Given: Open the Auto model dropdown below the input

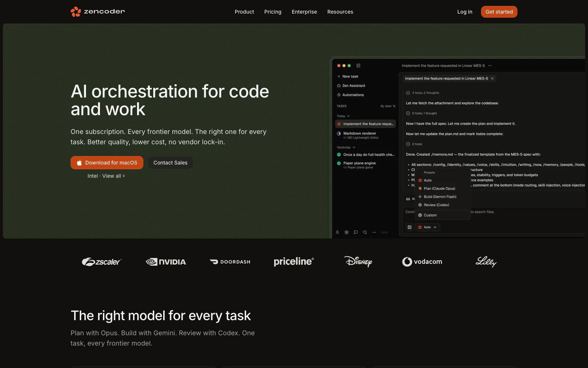Looking at the screenshot, I should (427, 227).
